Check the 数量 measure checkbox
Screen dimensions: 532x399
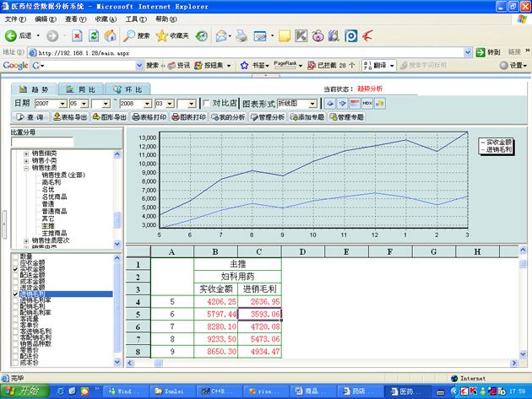(x=15, y=256)
